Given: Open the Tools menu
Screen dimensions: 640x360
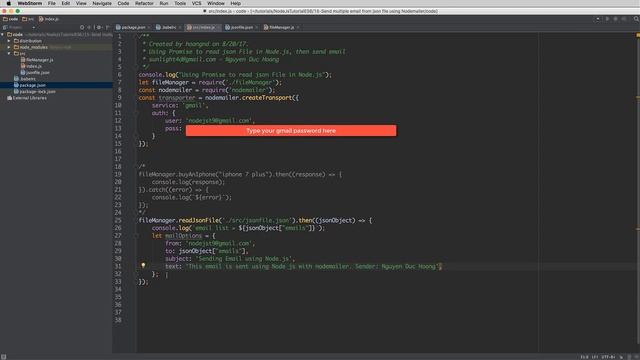Looking at the screenshot, I should tap(180, 3).
